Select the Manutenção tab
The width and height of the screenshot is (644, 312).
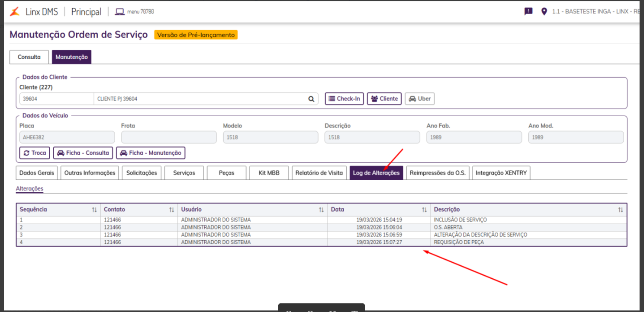(71, 57)
